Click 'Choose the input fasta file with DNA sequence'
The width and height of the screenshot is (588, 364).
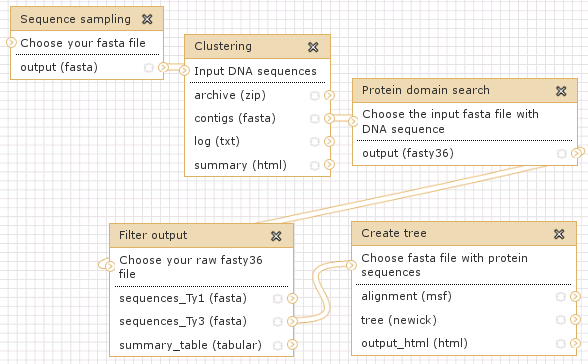[450, 121]
